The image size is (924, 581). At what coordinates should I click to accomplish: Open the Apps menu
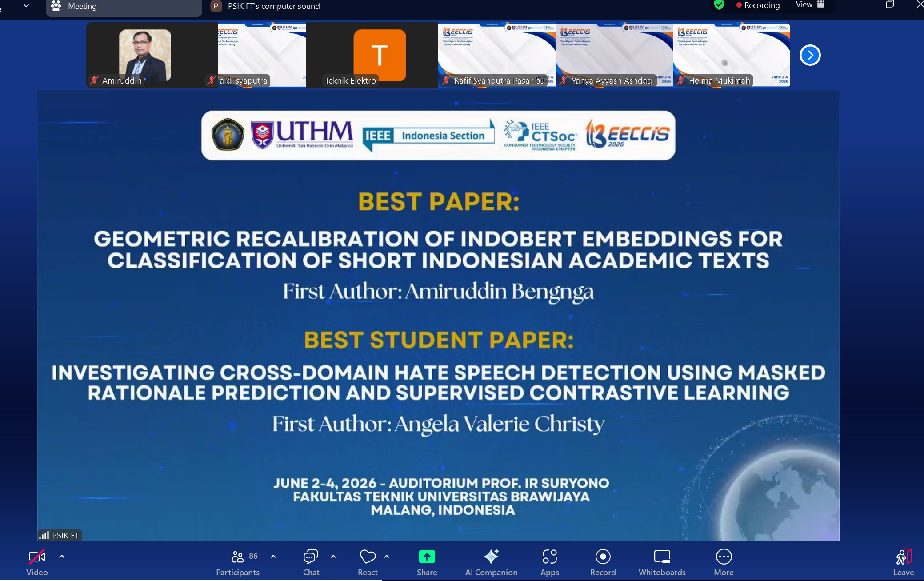click(550, 562)
